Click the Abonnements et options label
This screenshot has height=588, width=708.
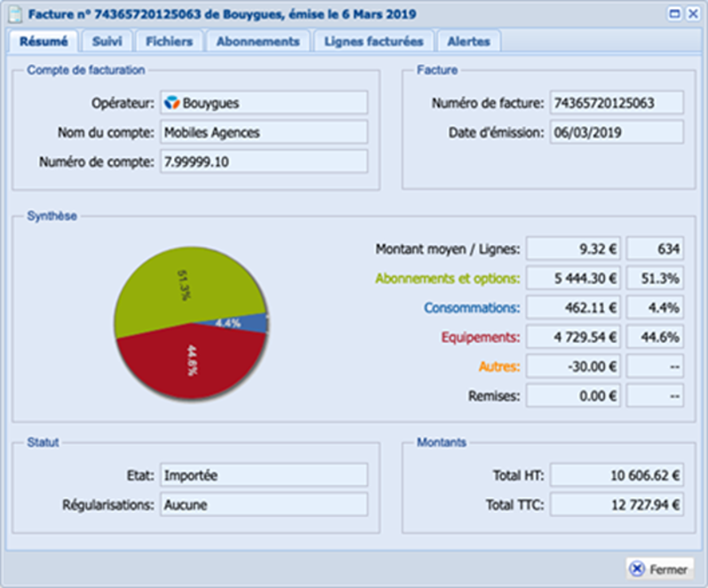pos(447,279)
